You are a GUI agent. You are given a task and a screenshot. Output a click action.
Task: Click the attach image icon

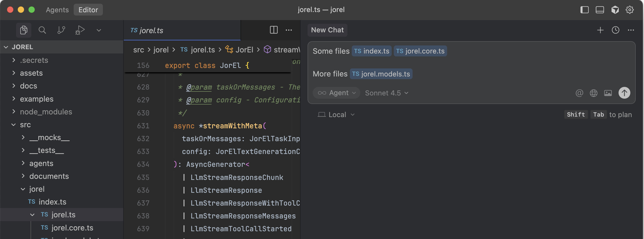point(608,93)
